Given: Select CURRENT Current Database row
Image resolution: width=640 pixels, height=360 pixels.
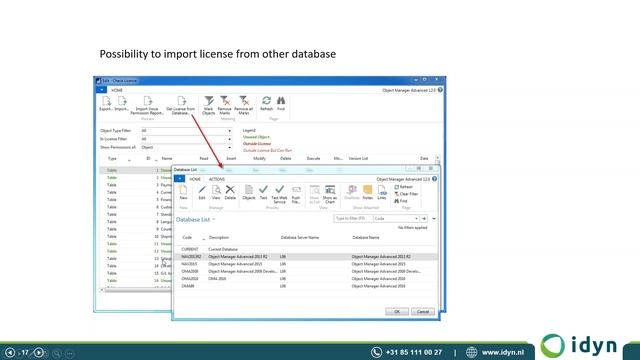Looking at the screenshot, I should click(x=306, y=249).
